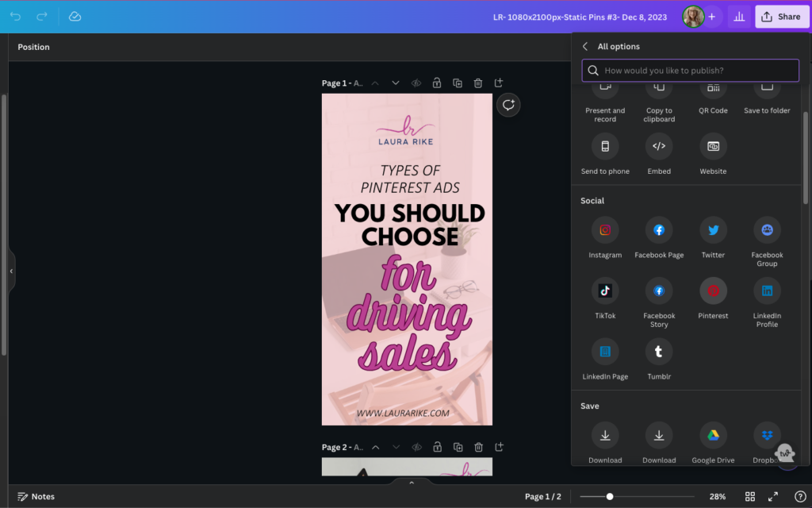Toggle lock on Page 2
812x508 pixels.
(438, 447)
